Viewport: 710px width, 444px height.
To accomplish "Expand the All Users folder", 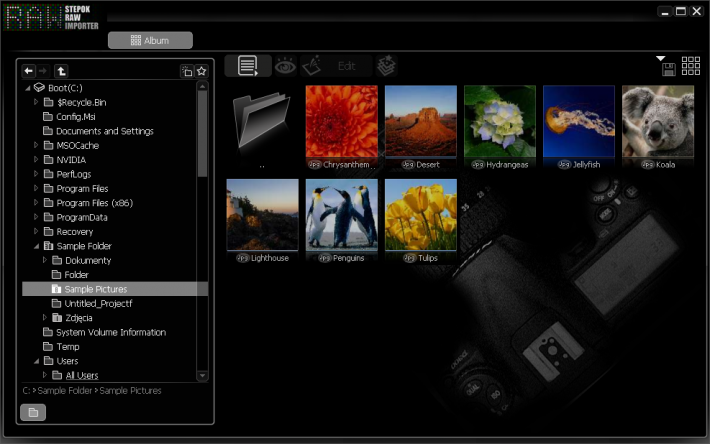I will coord(45,375).
